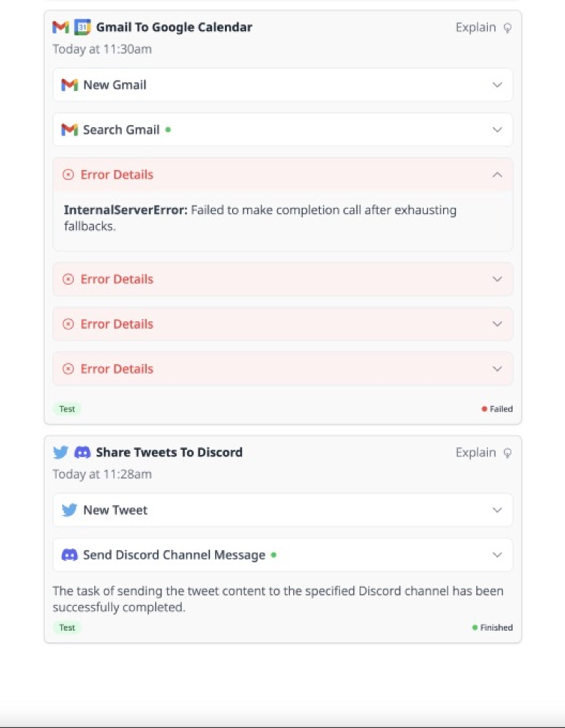This screenshot has height=728, width=565.
Task: Click the lightbulb icon beside Gmail Explain
Action: coord(507,28)
